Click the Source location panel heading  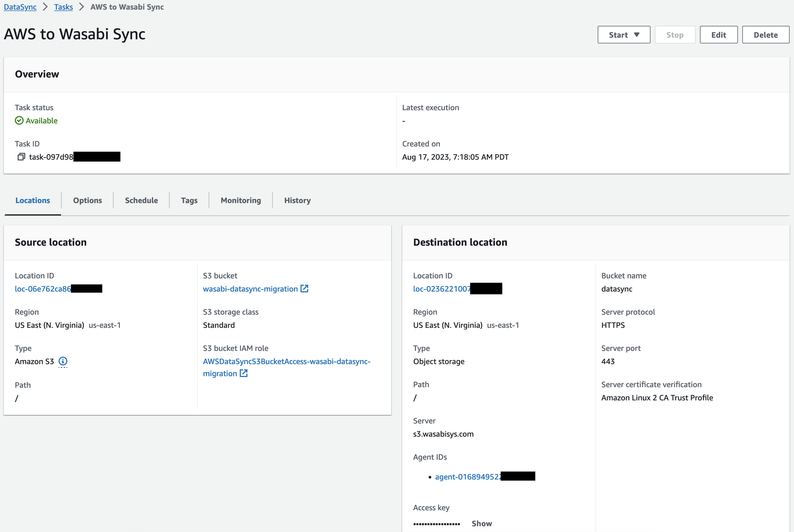coord(51,242)
